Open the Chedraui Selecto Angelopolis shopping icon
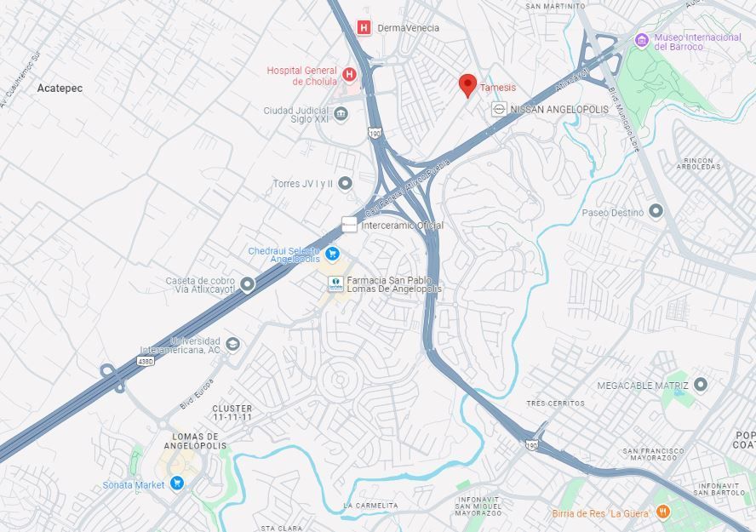The image size is (756, 532). click(x=332, y=254)
